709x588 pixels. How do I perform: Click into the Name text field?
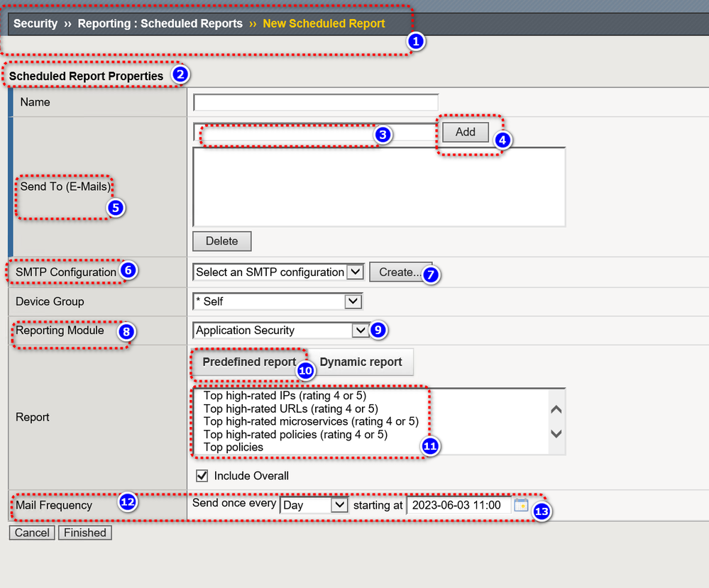[x=316, y=102]
